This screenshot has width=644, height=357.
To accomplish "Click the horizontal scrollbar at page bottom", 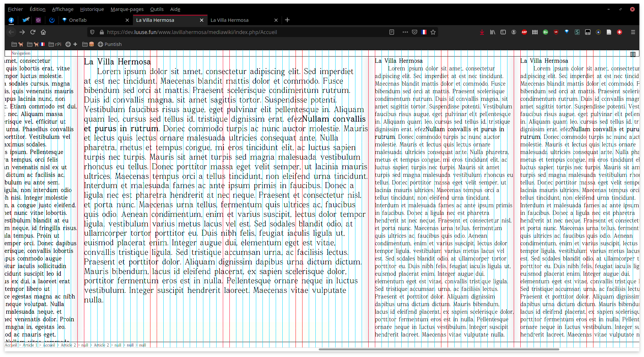I will point(438,349).
